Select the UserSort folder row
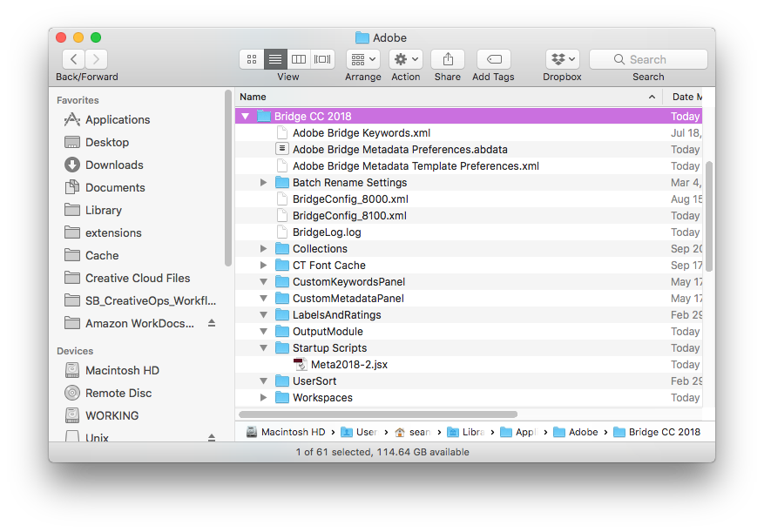 468,381
